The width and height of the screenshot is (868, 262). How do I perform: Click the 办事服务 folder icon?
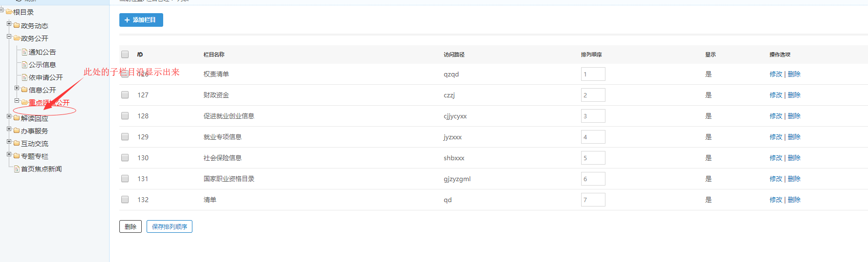[17, 131]
